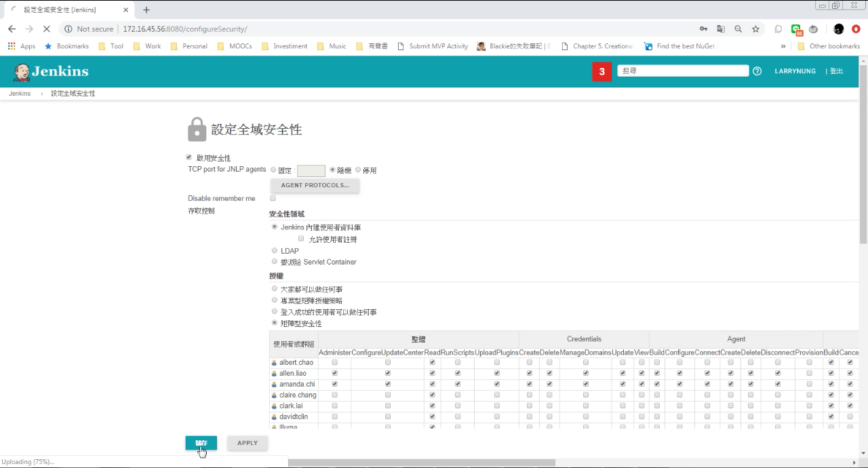Click the translate page icon
The height and width of the screenshot is (468, 868).
(x=721, y=29)
